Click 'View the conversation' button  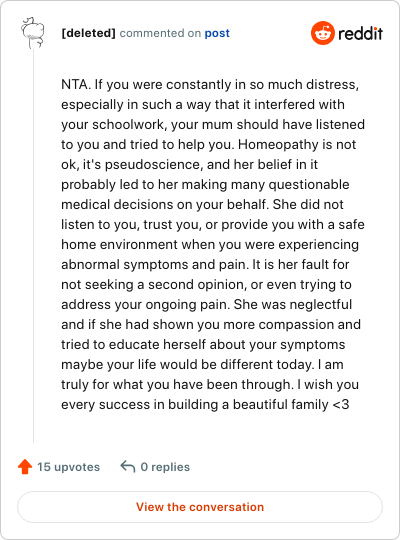point(200,507)
